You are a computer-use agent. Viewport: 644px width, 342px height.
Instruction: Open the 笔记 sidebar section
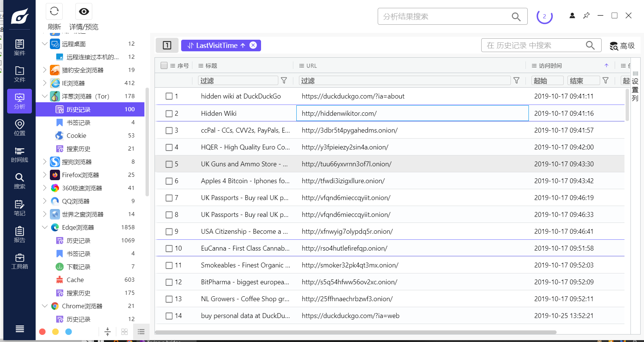click(x=20, y=208)
